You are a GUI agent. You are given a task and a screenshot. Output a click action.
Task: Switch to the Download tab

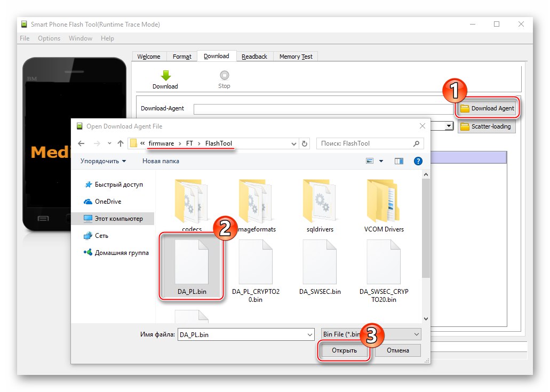[x=217, y=56]
